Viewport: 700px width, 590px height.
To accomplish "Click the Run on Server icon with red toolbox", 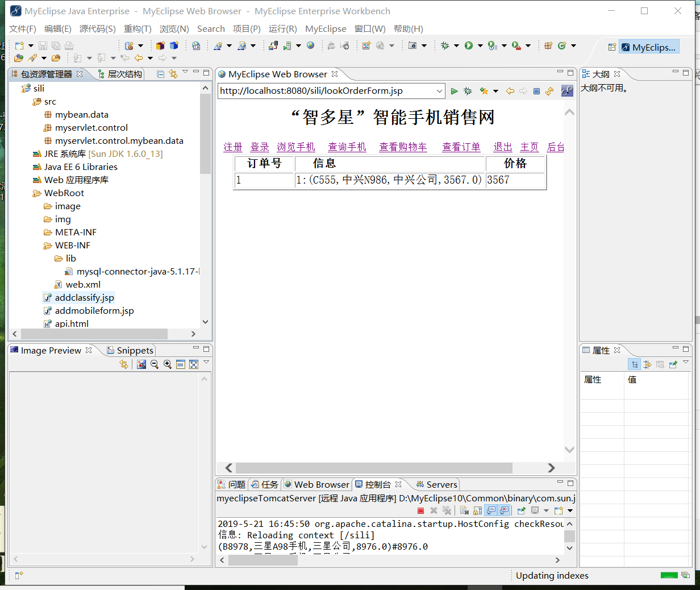I will pyautogui.click(x=516, y=45).
